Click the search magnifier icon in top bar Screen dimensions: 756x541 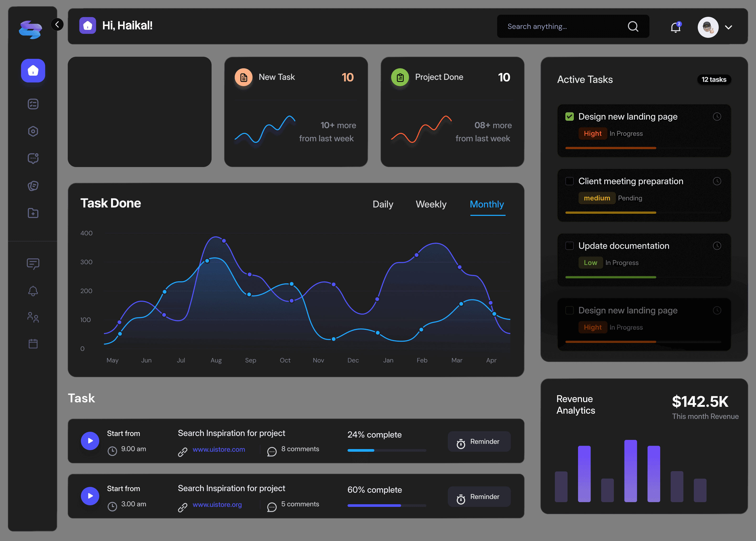(x=633, y=26)
